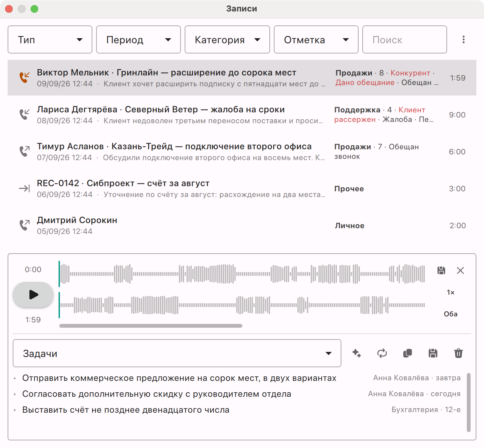The image size is (484, 448).
Task: Expand the Задачи section dropdown
Action: (177, 353)
